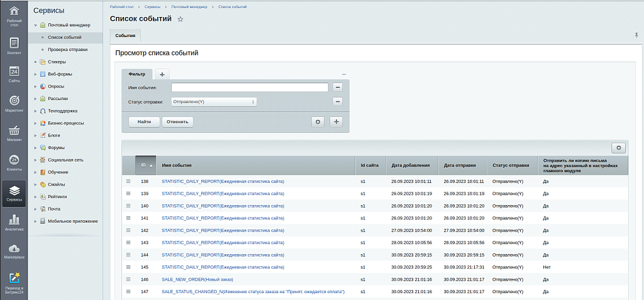Collapse the Почтовый менеджер tree node

point(35,25)
